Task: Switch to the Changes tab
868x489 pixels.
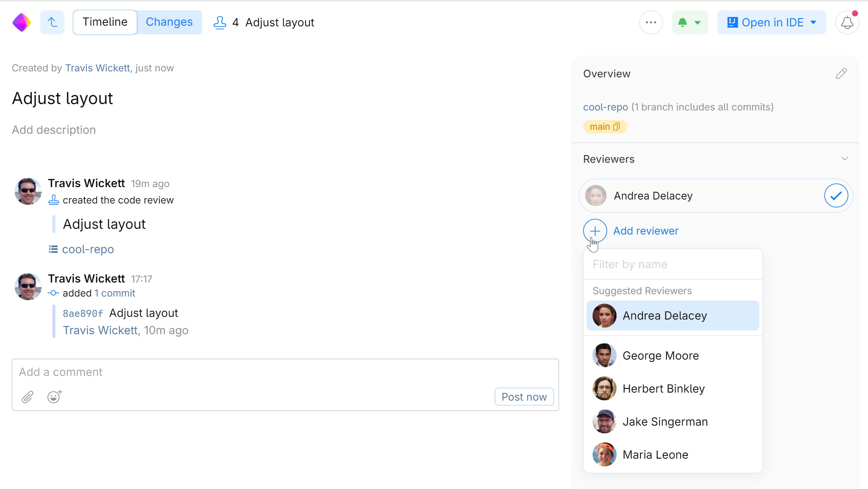Action: (169, 22)
